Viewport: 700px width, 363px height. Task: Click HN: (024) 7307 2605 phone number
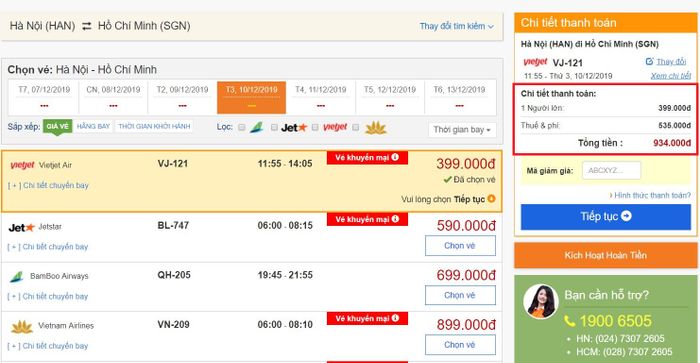click(621, 339)
